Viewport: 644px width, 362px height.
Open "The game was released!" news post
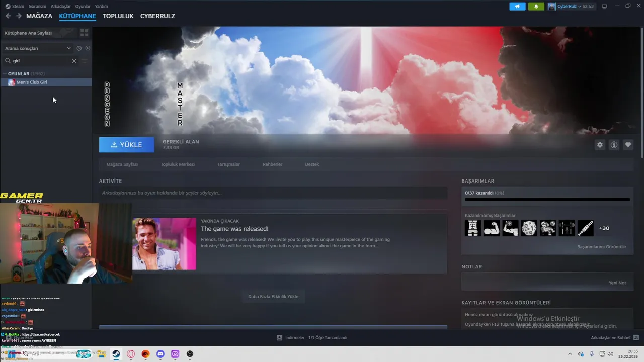tap(234, 229)
